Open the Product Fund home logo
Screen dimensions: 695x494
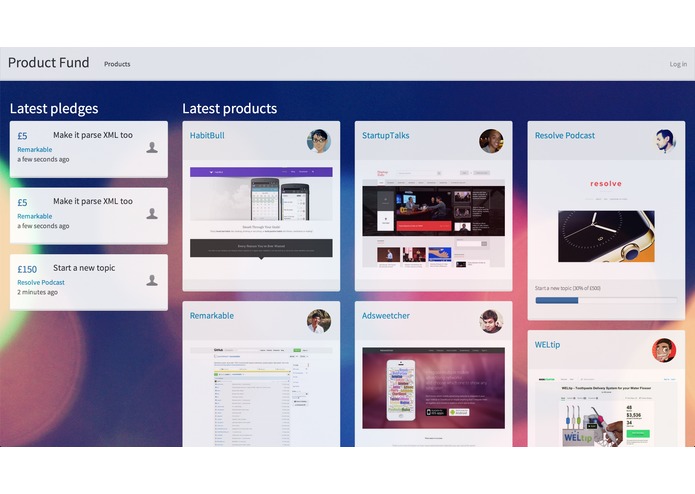click(x=49, y=63)
